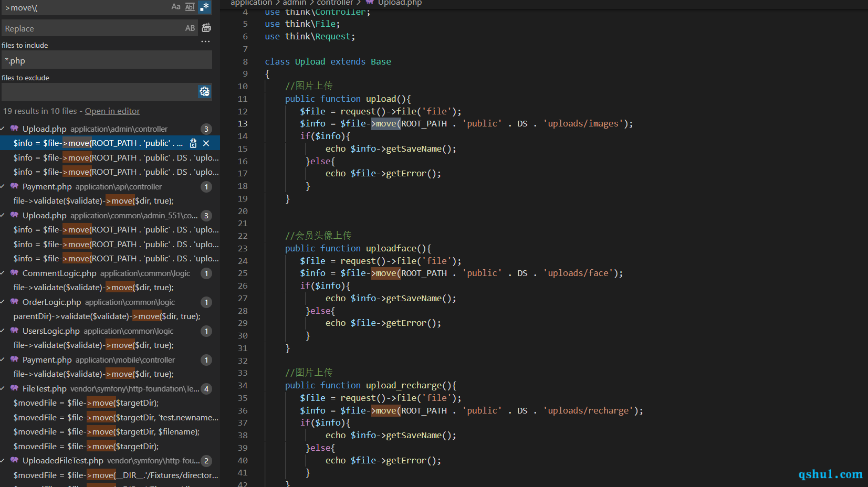Collapse UsersLogic.php results group

tap(3, 331)
